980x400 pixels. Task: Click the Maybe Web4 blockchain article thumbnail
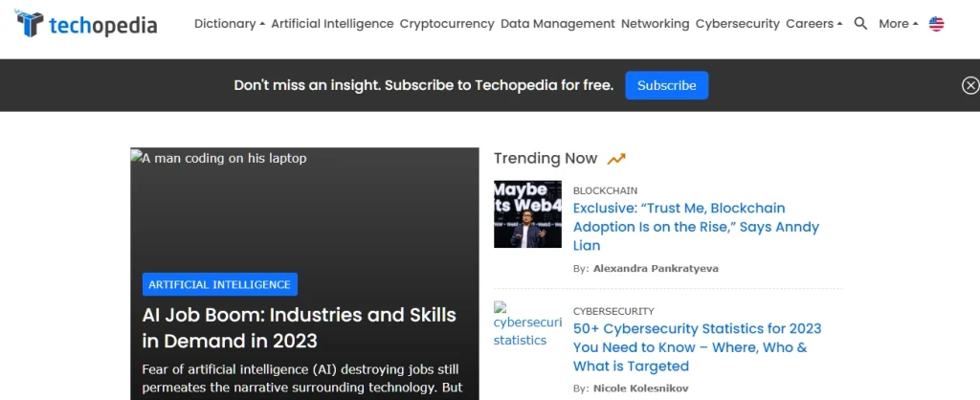coord(527,214)
